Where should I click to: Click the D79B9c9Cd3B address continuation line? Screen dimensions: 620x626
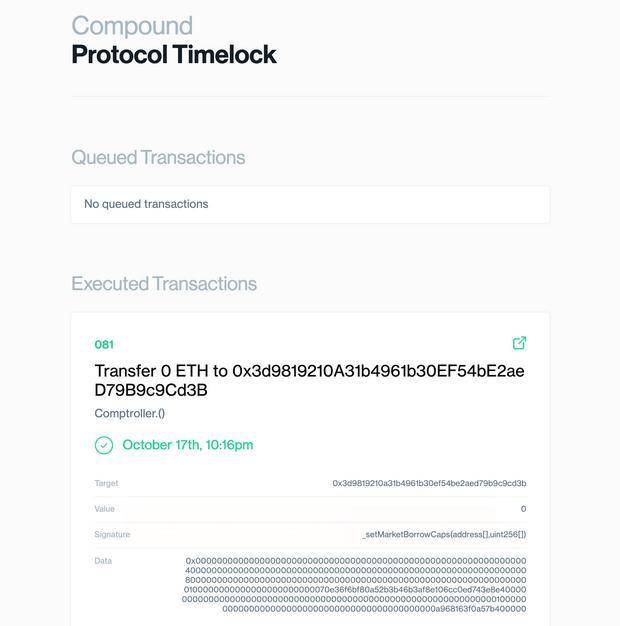(151, 390)
